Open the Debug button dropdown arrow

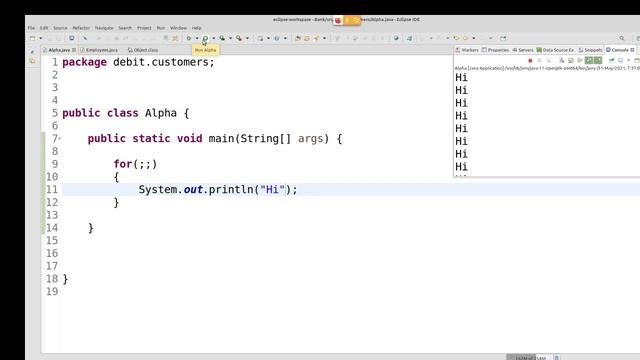[197, 38]
